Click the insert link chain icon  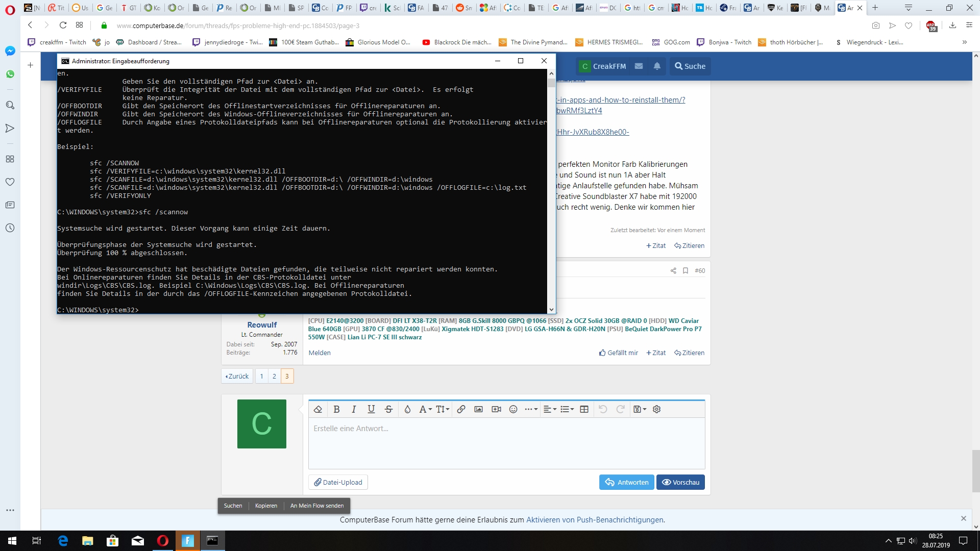(461, 409)
